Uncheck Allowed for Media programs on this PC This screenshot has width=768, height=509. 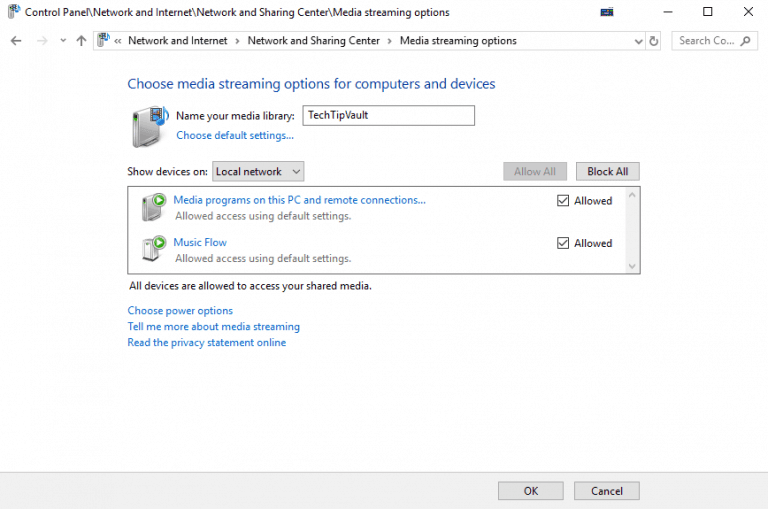[564, 201]
